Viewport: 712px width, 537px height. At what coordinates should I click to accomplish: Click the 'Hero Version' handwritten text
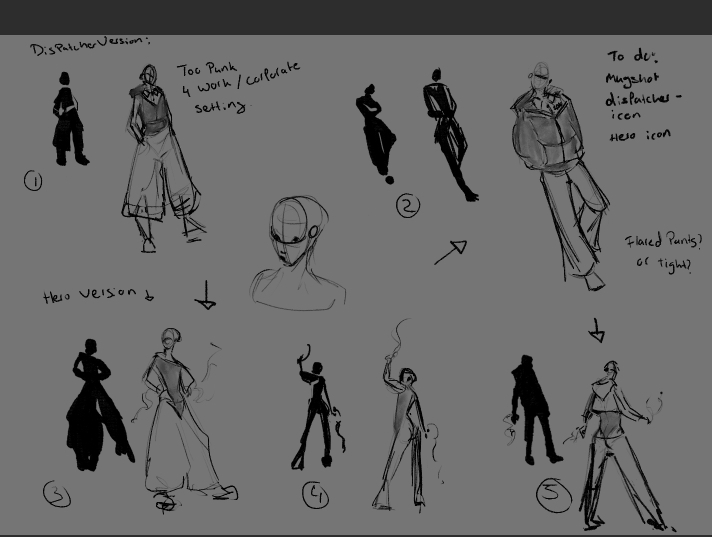pos(96,295)
